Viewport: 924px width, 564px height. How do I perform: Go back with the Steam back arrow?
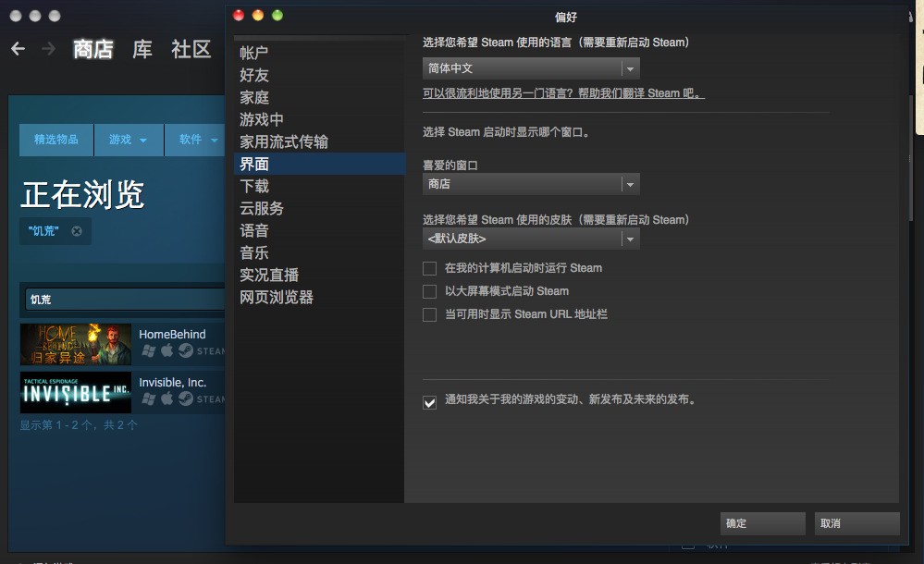[18, 48]
